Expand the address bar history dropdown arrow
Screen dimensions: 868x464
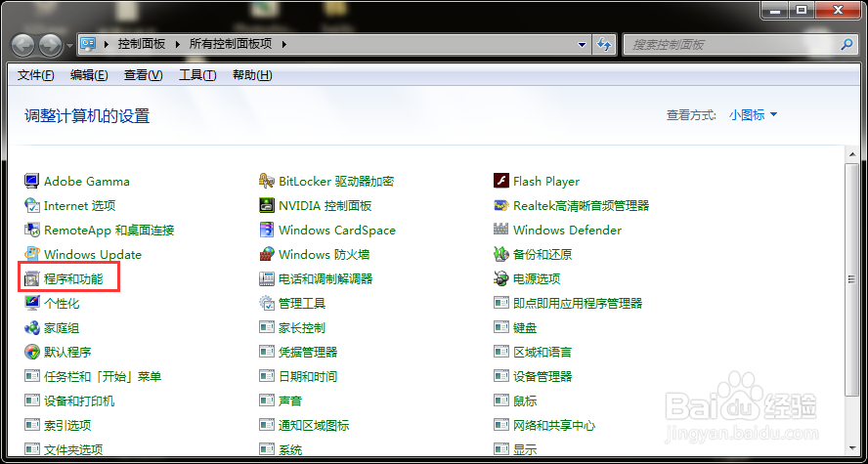pyautogui.click(x=582, y=44)
